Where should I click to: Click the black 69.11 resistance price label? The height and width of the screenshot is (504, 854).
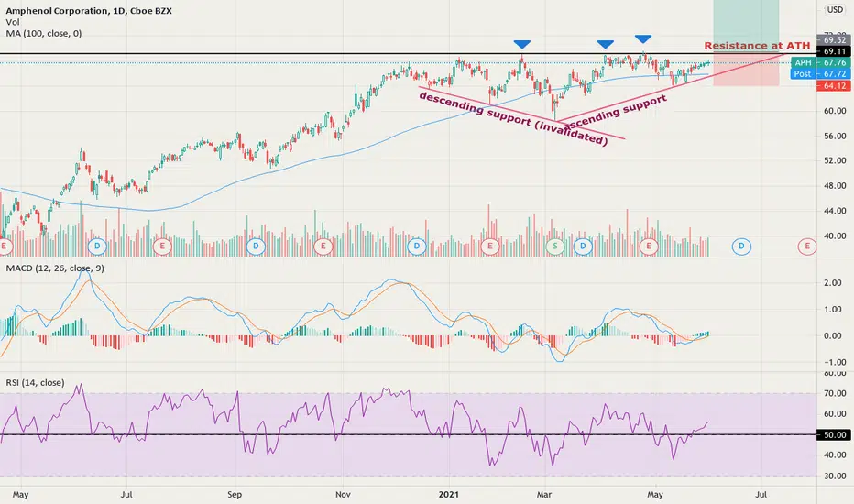coord(834,51)
